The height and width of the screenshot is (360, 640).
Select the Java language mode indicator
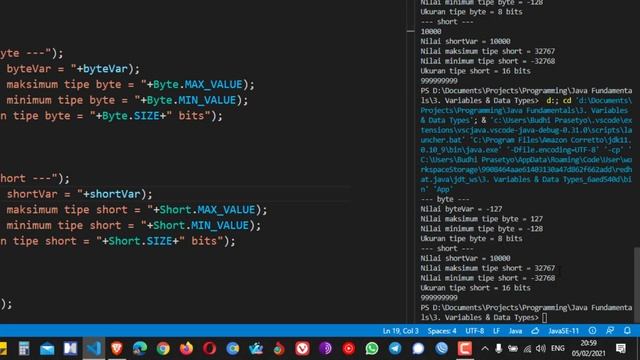click(516, 331)
